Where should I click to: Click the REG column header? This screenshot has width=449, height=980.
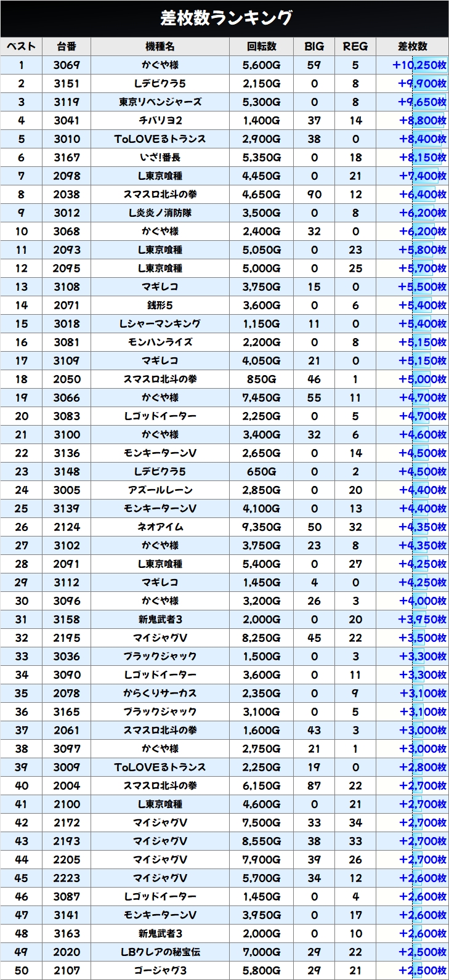click(355, 47)
